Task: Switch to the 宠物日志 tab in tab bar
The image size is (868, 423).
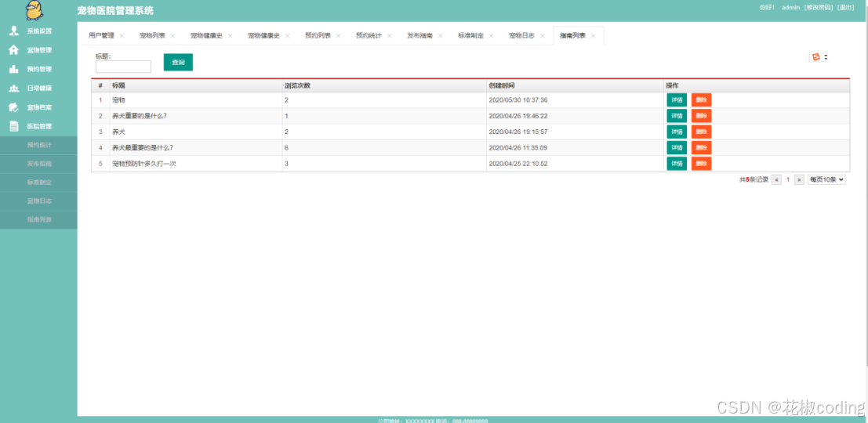Action: point(521,35)
